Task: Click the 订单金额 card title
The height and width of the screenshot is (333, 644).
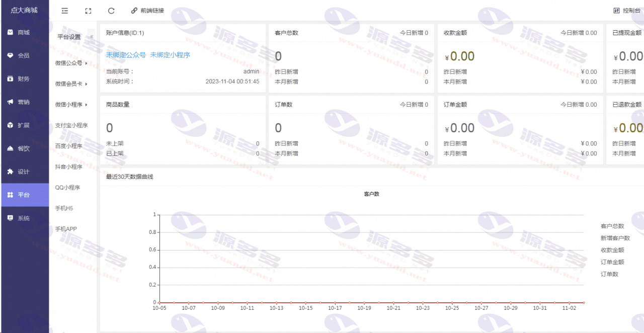Action: click(455, 105)
